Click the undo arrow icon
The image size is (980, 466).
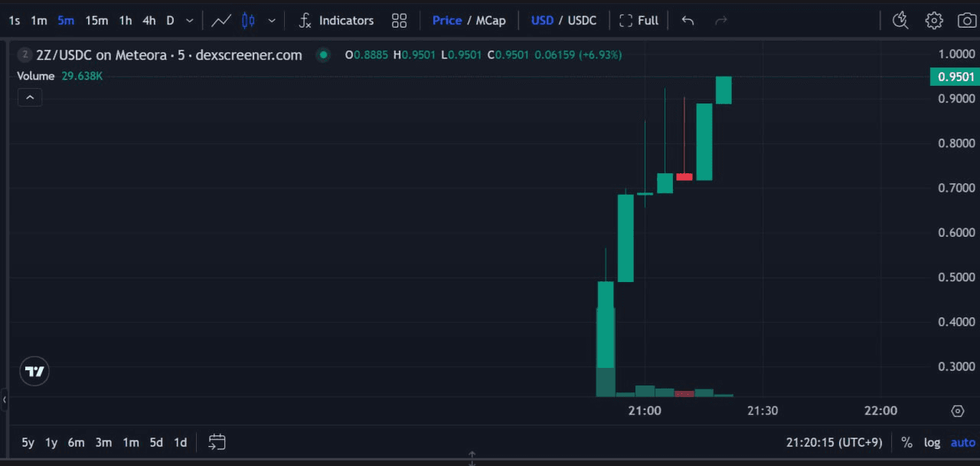(x=688, y=21)
